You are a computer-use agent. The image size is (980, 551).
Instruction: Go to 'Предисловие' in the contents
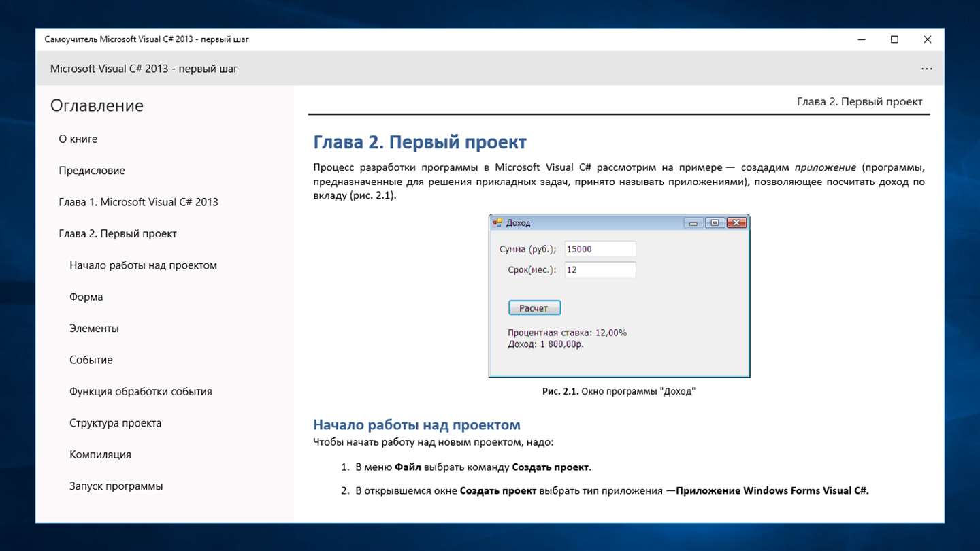click(92, 171)
